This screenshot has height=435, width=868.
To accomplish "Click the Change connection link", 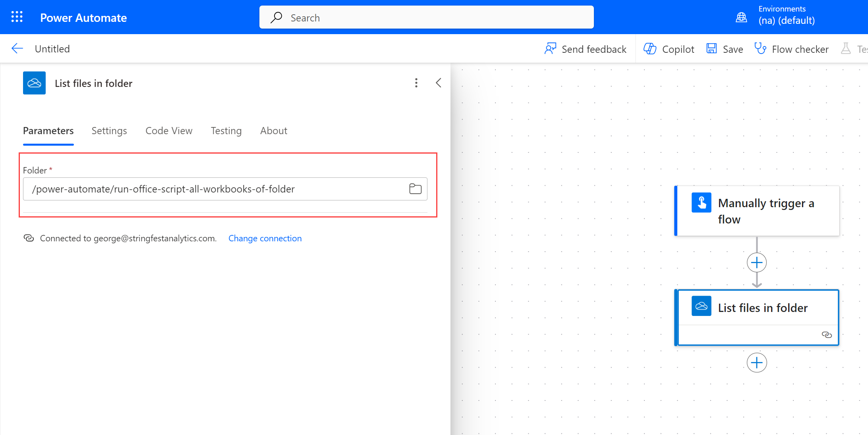I will click(x=265, y=238).
